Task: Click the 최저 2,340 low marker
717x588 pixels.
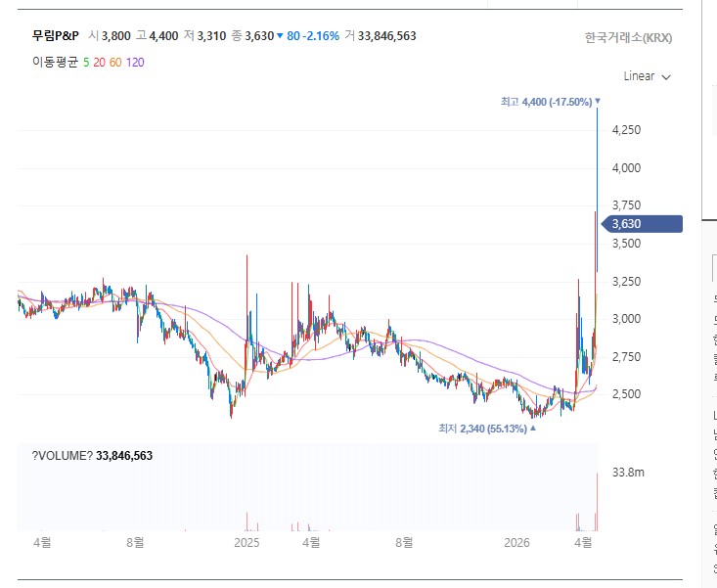Action: (487, 429)
